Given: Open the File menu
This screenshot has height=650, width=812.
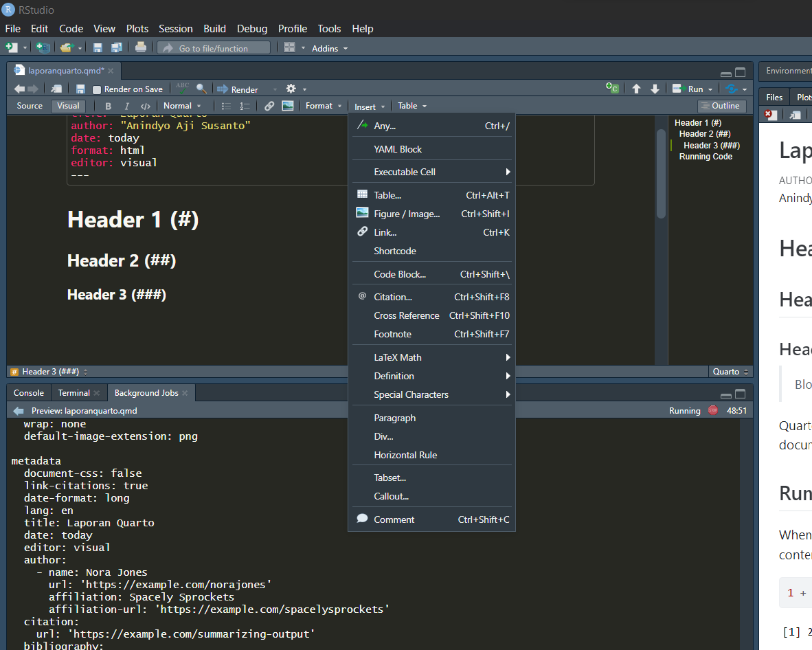Looking at the screenshot, I should pyautogui.click(x=13, y=28).
